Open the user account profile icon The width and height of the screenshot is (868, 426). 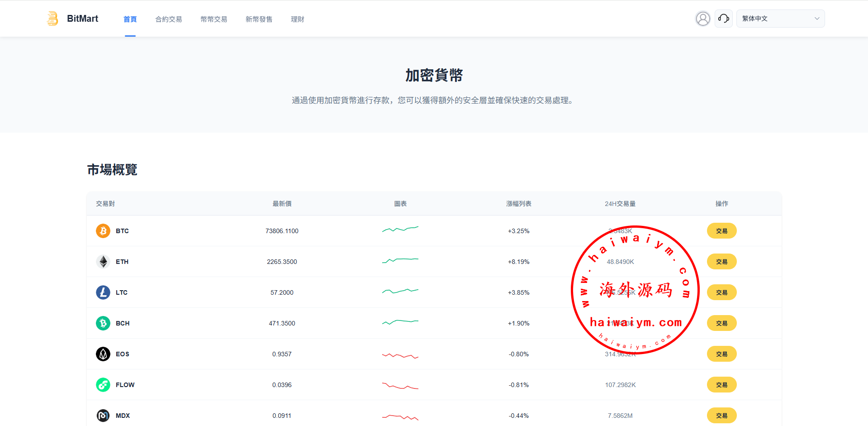702,19
